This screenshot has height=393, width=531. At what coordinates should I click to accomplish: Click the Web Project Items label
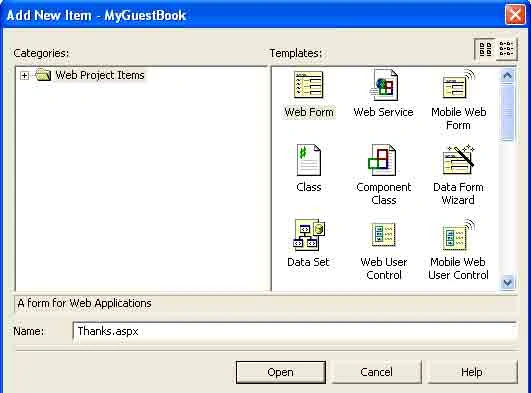pyautogui.click(x=100, y=75)
